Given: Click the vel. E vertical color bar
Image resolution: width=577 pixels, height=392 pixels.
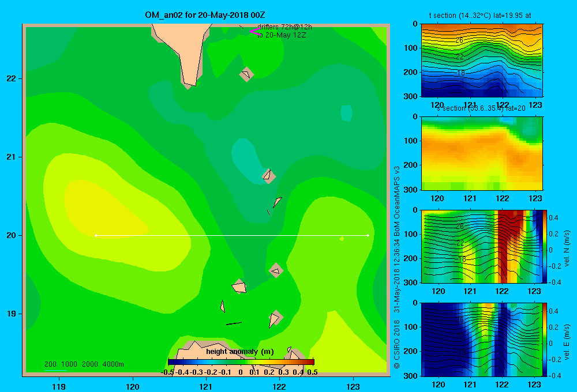Looking at the screenshot, I should click(x=545, y=340).
